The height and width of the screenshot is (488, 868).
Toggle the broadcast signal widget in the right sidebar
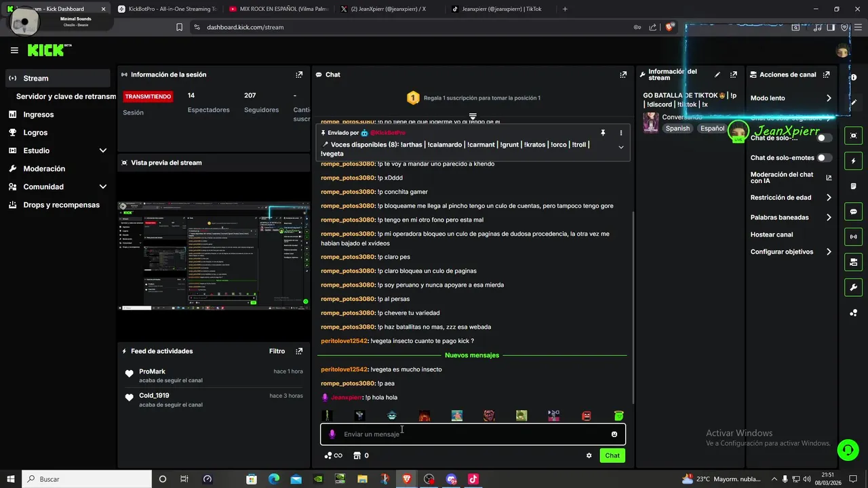click(853, 237)
